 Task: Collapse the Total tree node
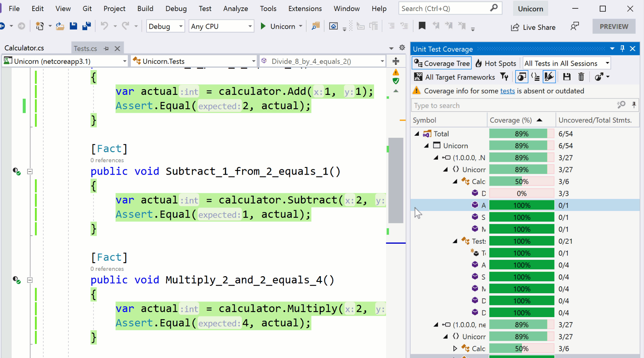pyautogui.click(x=417, y=134)
